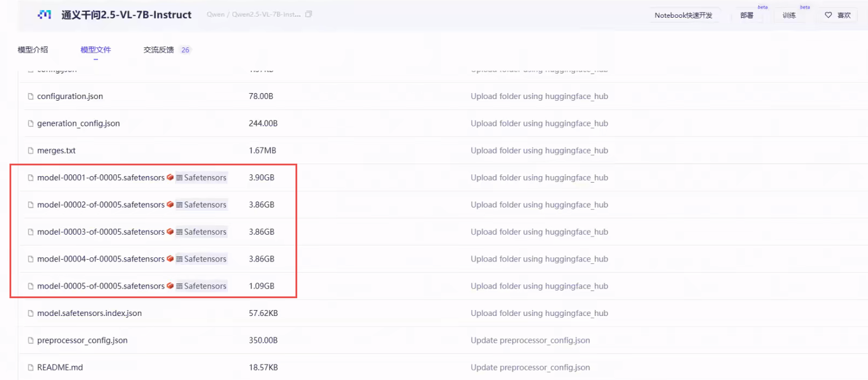The image size is (868, 380).
Task: Open the generation_config.json file
Action: tap(78, 123)
